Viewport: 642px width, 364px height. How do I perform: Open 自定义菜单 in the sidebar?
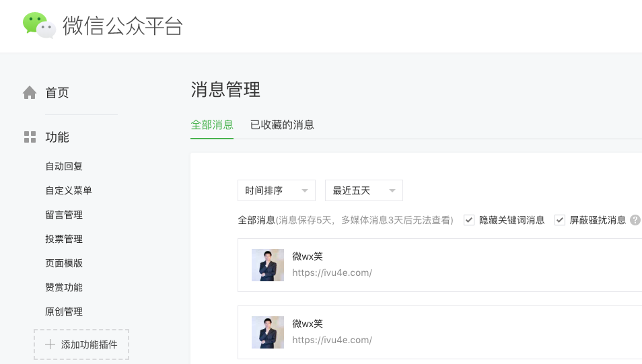click(69, 190)
